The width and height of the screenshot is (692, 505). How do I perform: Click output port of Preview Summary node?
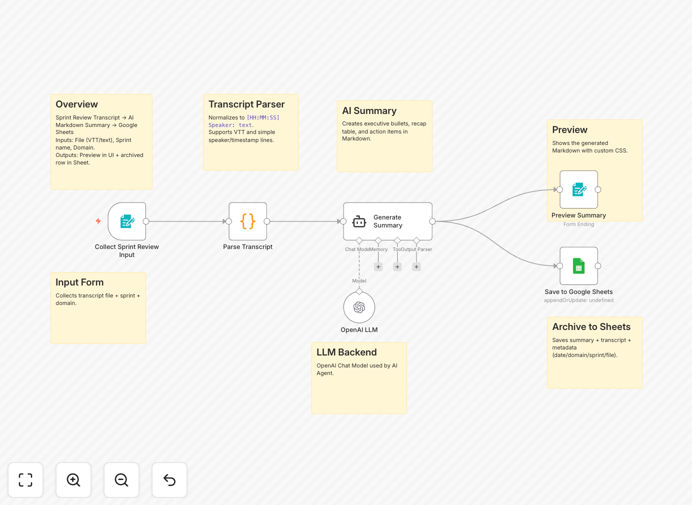pos(598,189)
